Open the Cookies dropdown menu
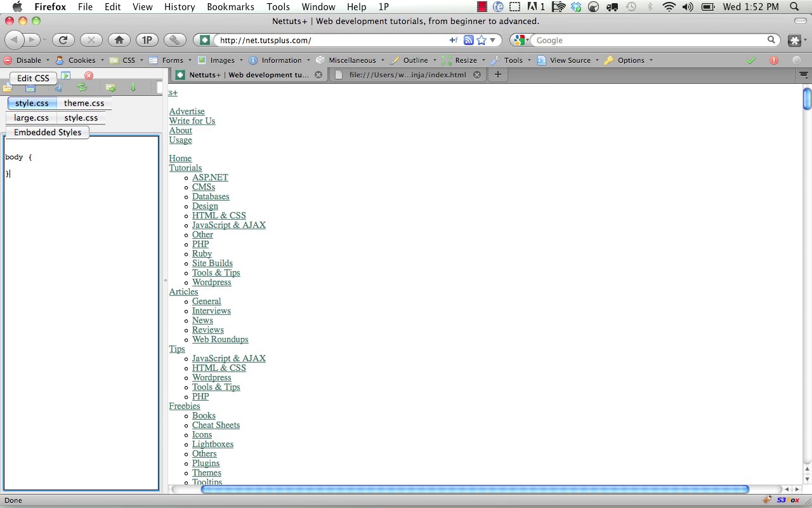812x508 pixels. coord(79,60)
